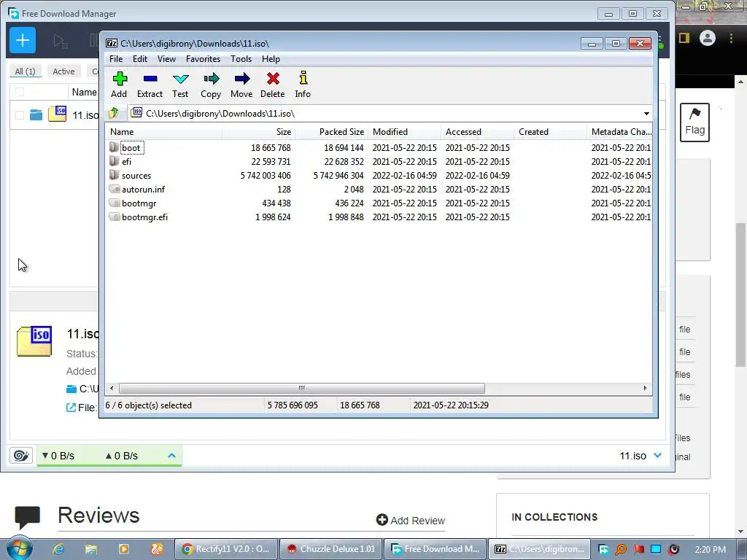Click the Flag icon on the web page
747x560 pixels.
pos(694,122)
